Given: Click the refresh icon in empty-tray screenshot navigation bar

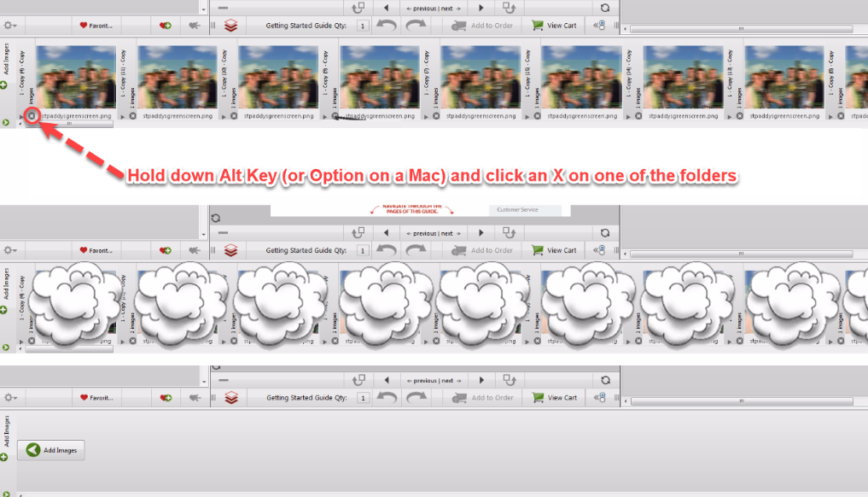Looking at the screenshot, I should (x=606, y=380).
